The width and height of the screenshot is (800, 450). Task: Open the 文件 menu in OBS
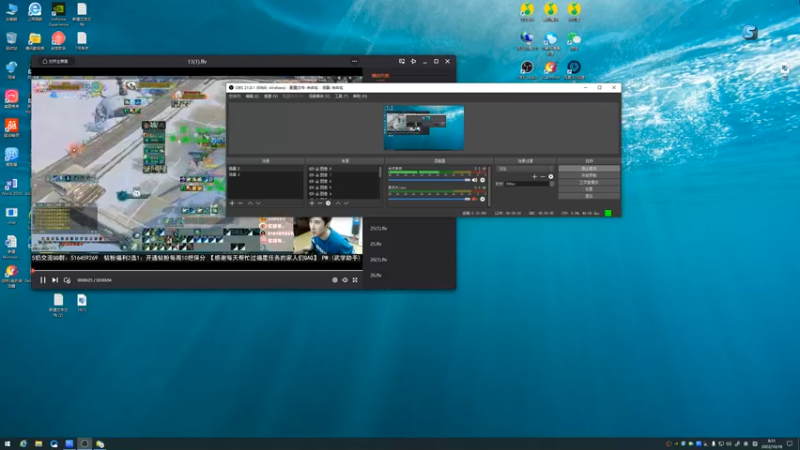234,96
